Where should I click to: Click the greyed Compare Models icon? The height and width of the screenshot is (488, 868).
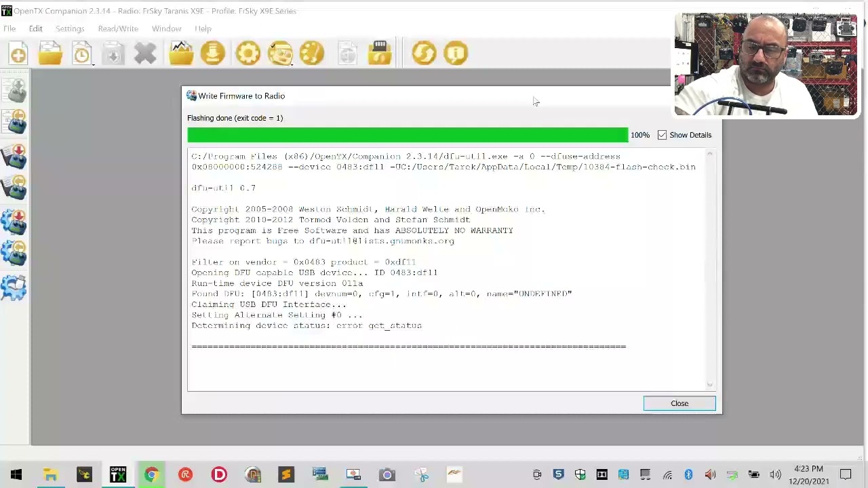pyautogui.click(x=347, y=54)
